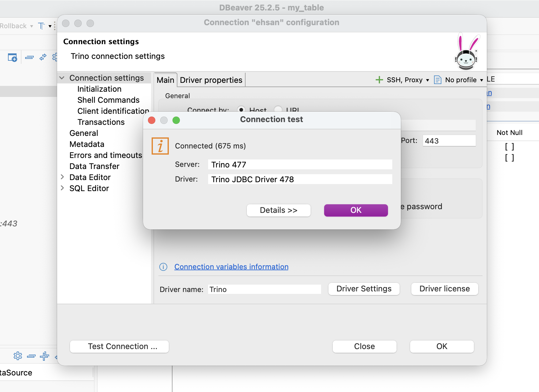539x392 pixels.
Task: Click the expand all plus icon in bottom panel
Action: [45, 356]
